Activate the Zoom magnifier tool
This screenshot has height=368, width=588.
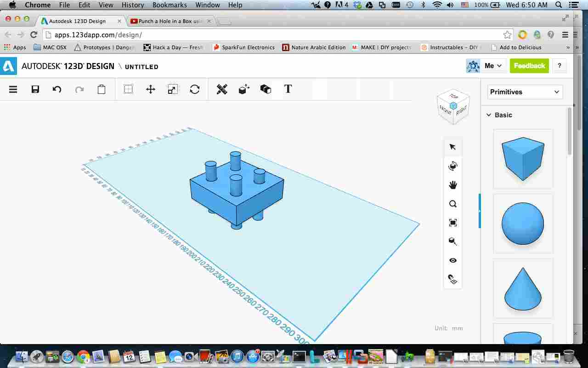point(453,204)
